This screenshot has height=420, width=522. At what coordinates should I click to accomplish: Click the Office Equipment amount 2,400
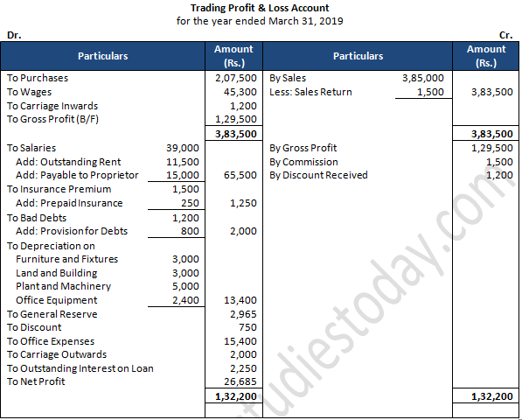[185, 300]
